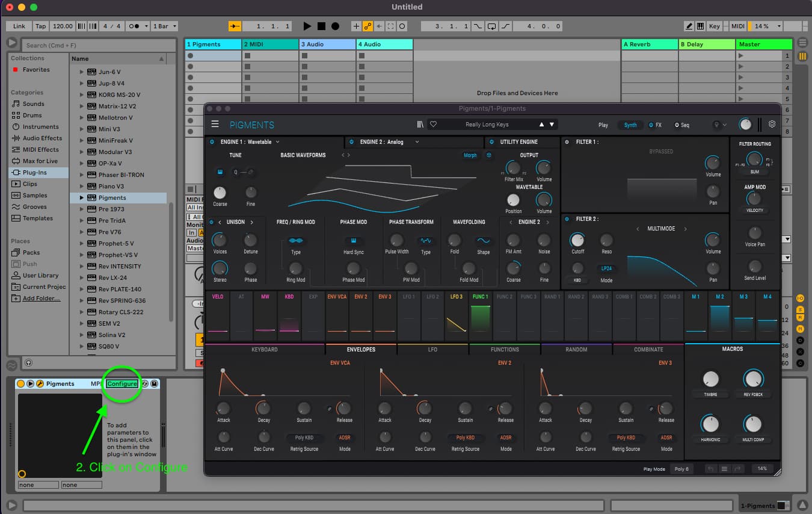Screen dimensions: 812x514
Task: Expand the Pigments plug-in tree item
Action: (x=82, y=197)
